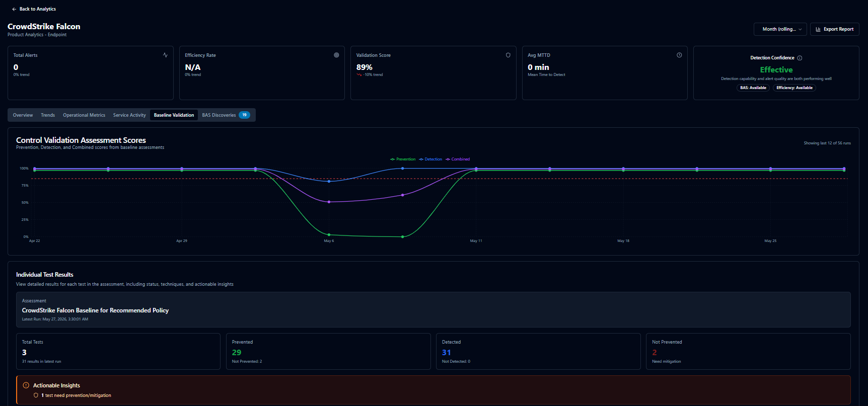Click the Back to Analytics link
This screenshot has height=406, width=868.
[x=34, y=9]
